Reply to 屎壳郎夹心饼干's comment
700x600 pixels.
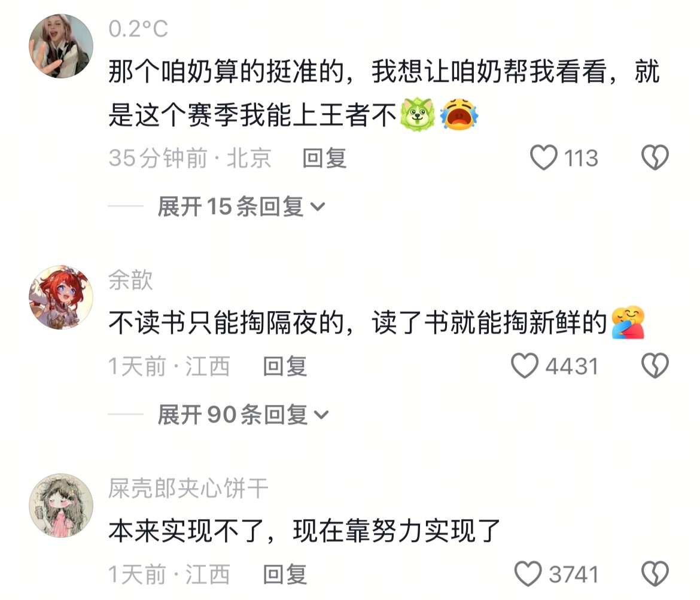pyautogui.click(x=285, y=574)
